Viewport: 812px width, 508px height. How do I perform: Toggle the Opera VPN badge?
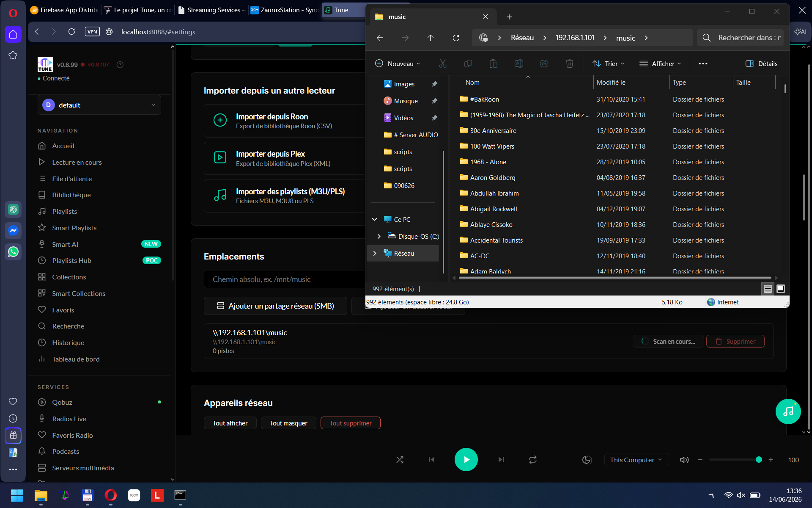[x=92, y=31]
